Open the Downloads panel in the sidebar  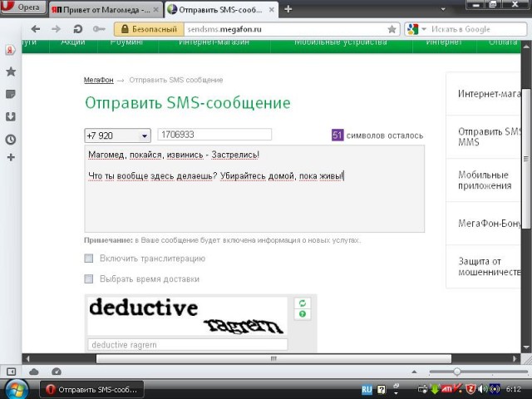pos(11,116)
